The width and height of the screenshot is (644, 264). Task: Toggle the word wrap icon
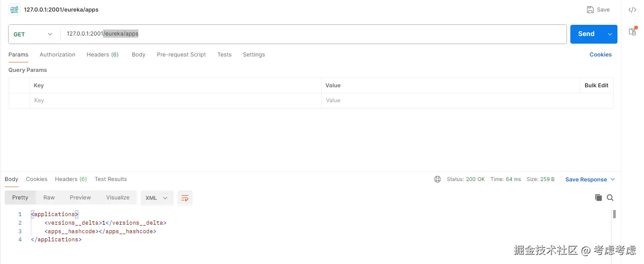point(185,198)
